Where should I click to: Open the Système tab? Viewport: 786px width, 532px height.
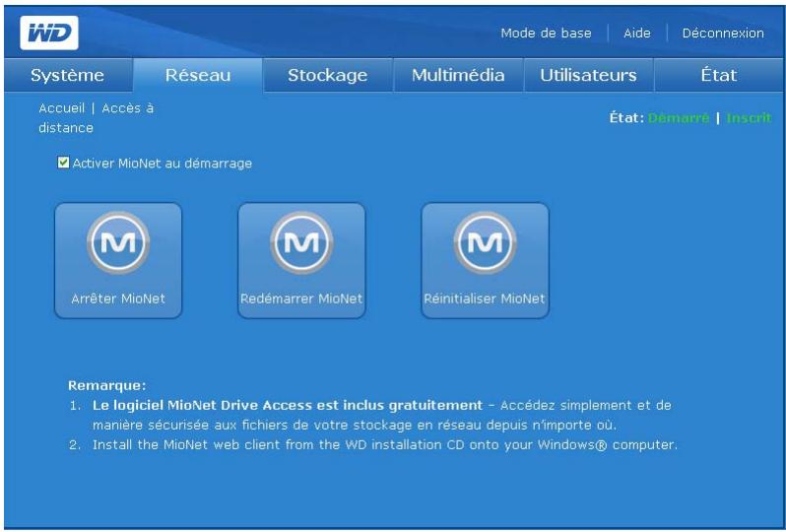tap(68, 75)
